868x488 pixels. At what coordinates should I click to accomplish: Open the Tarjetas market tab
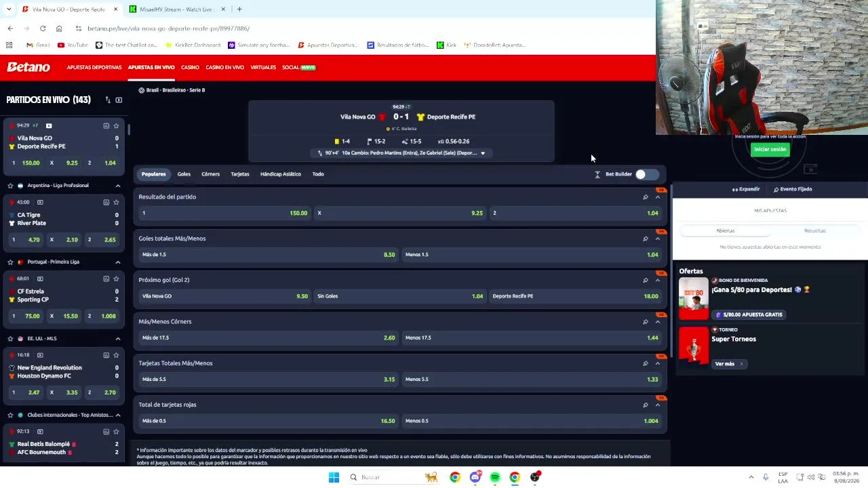click(240, 174)
